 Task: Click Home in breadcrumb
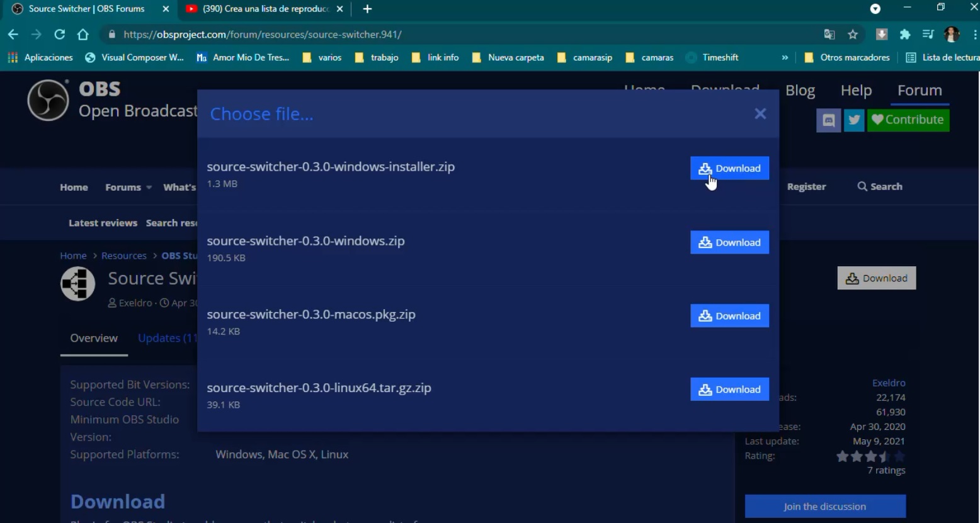[x=73, y=256]
